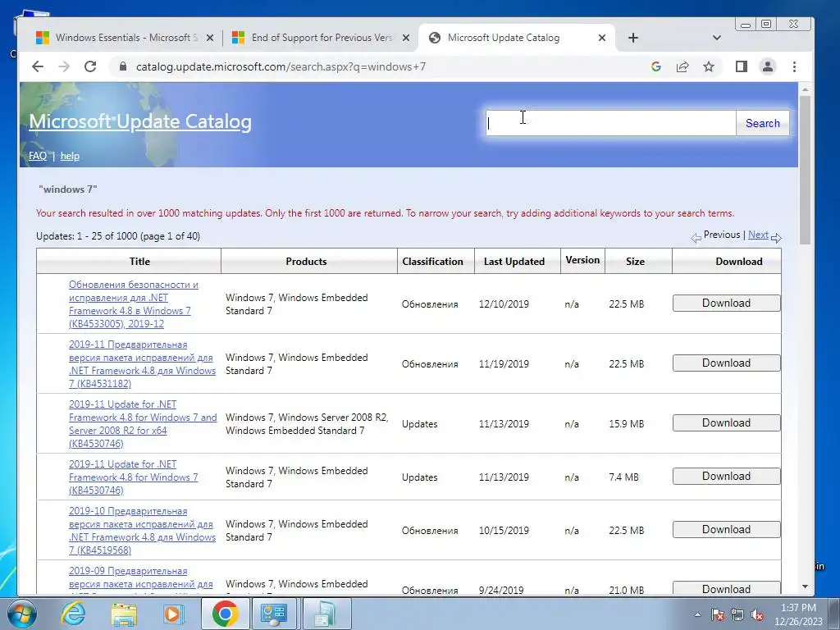Show hidden tray icons
The width and height of the screenshot is (840, 630).
[697, 615]
